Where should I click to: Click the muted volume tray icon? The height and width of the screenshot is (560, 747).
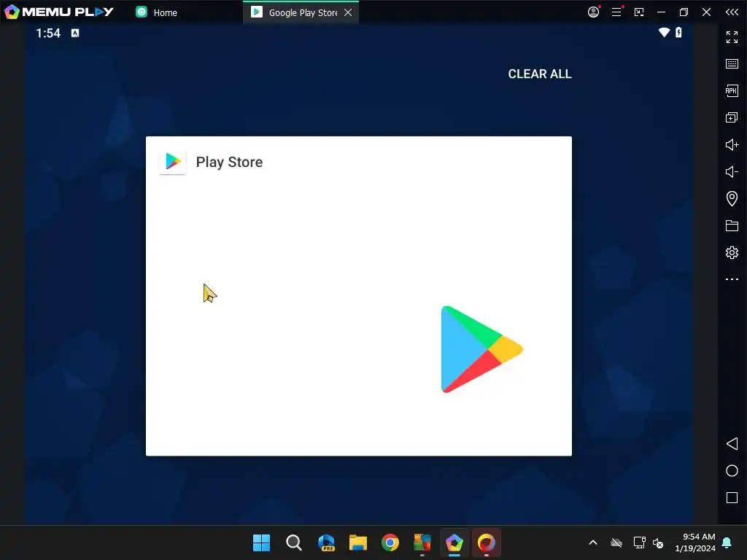click(658, 542)
